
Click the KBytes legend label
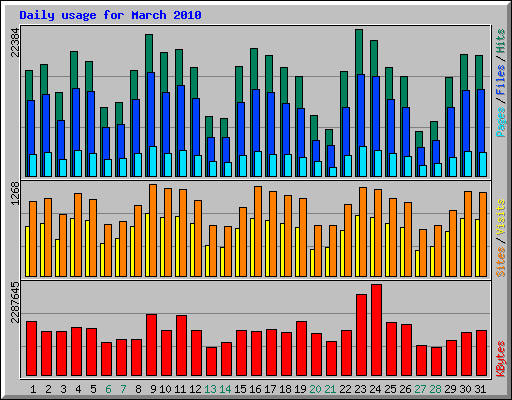point(501,359)
